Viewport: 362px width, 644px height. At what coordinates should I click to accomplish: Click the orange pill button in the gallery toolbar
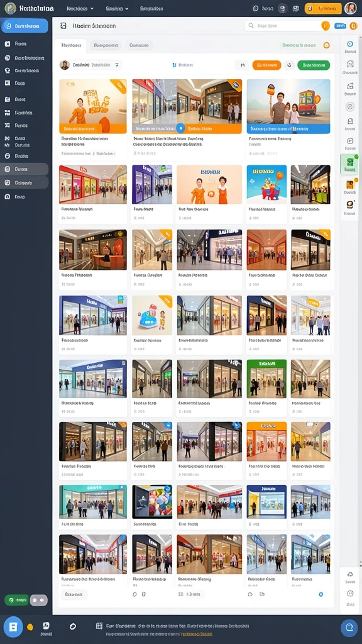[266, 65]
